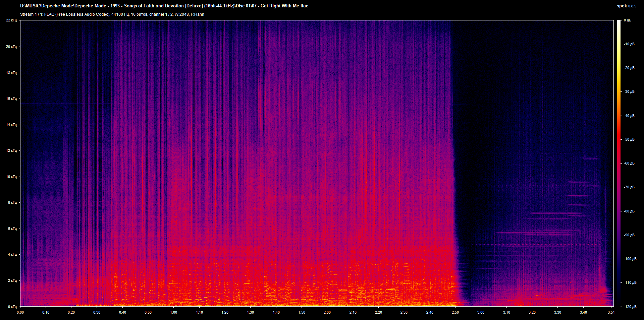Click the -20 дБ scale label
This screenshot has height=320, width=644.
pos(629,68)
